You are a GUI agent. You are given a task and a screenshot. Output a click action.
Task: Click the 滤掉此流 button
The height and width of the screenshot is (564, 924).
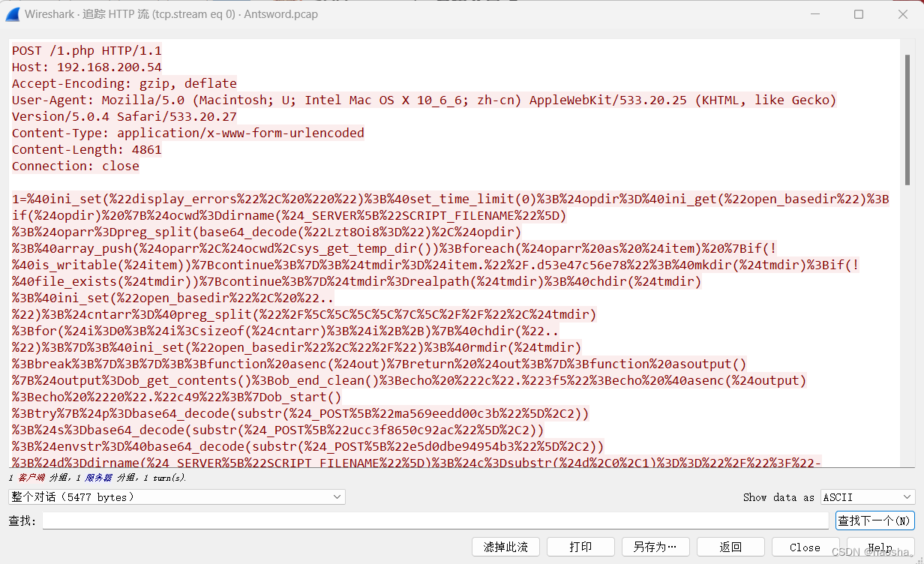coord(505,547)
